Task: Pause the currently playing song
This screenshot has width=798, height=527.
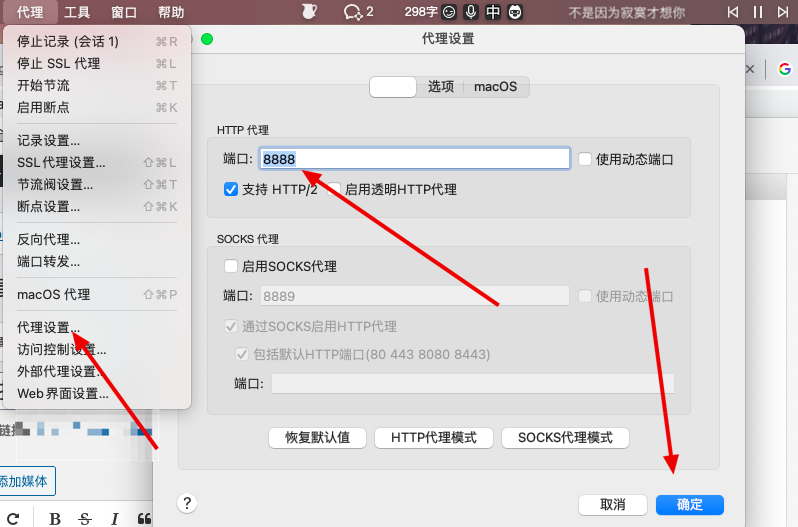Action: pos(757,12)
